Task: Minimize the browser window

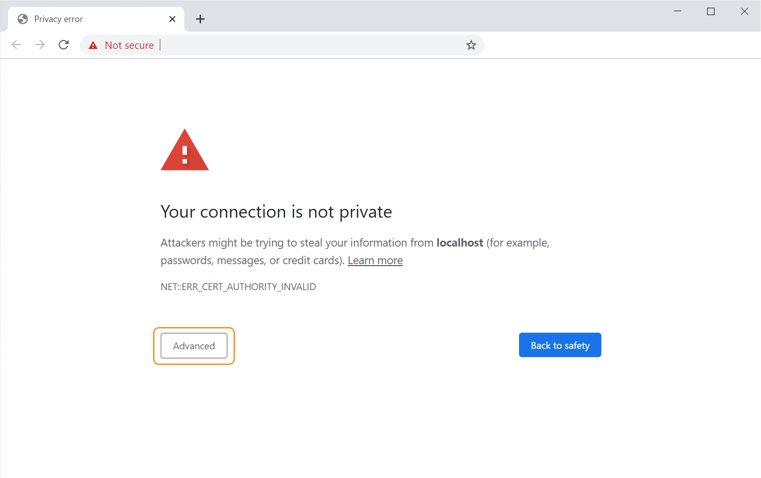Action: click(678, 11)
